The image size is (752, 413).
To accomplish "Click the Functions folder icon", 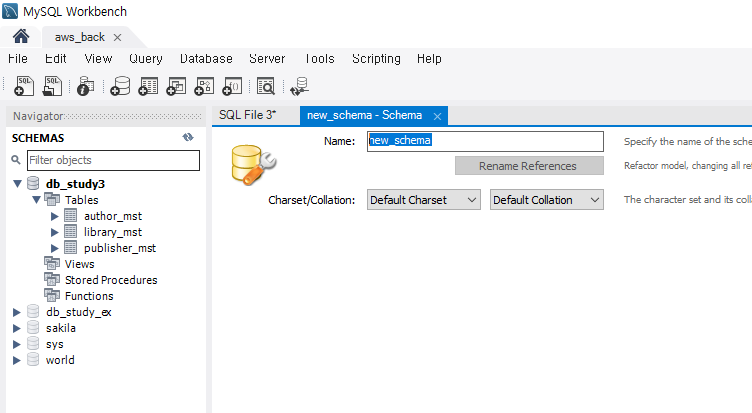I will coord(52,295).
